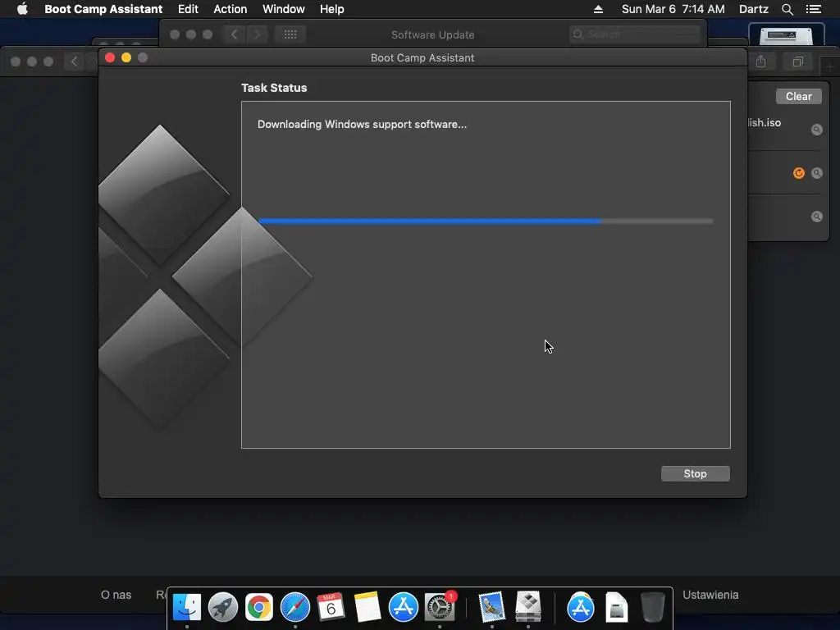Open the blue App Store Dock icon
This screenshot has height=630, width=840.
(x=403, y=607)
